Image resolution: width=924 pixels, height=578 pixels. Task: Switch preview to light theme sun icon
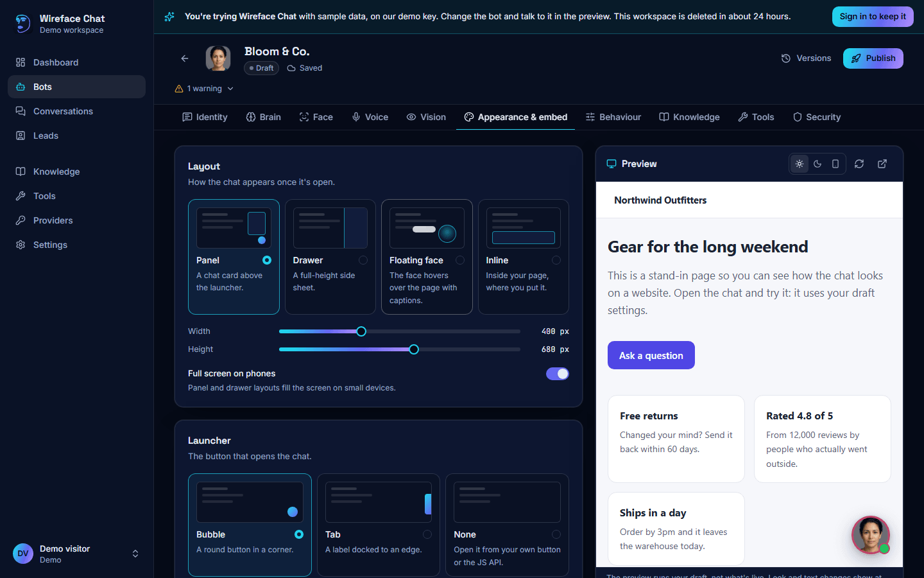(x=800, y=164)
